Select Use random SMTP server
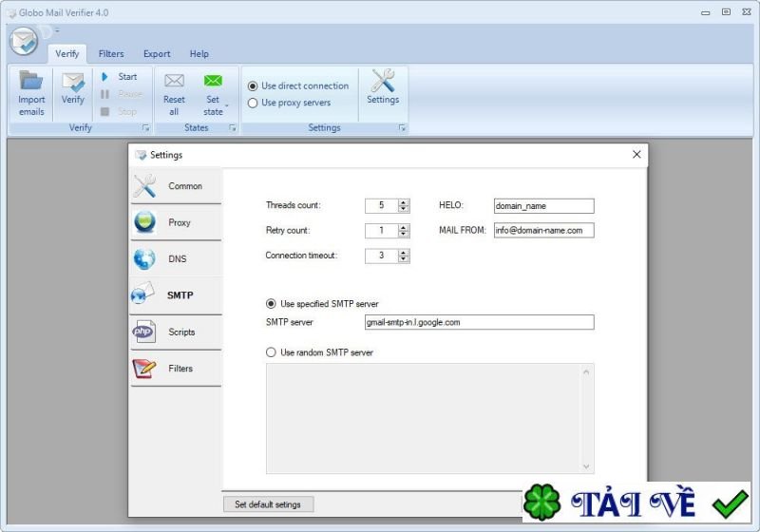 click(271, 352)
